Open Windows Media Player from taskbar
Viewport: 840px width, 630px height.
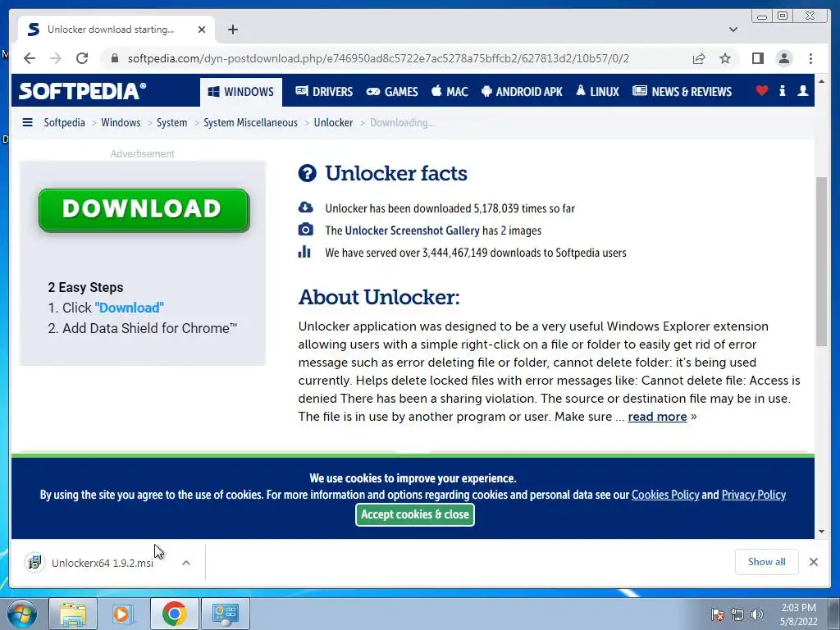point(123,614)
